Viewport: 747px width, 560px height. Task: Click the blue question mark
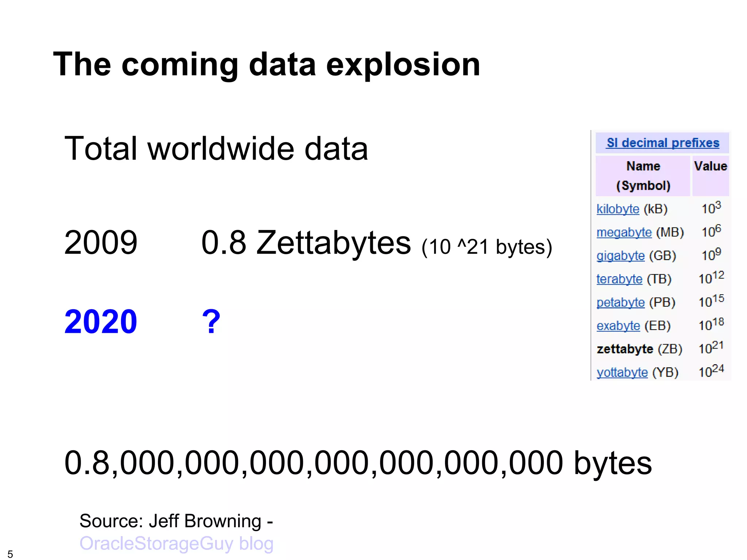[211, 322]
